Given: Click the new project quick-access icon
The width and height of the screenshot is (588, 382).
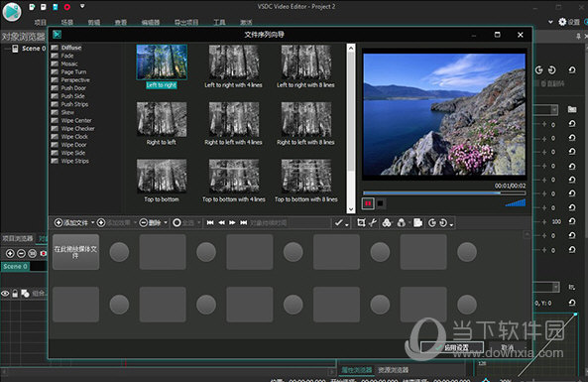Looking at the screenshot, I should [32, 7].
